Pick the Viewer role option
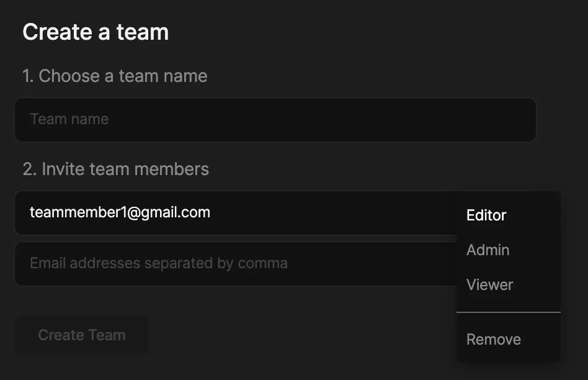588x380 pixels. pyautogui.click(x=489, y=285)
